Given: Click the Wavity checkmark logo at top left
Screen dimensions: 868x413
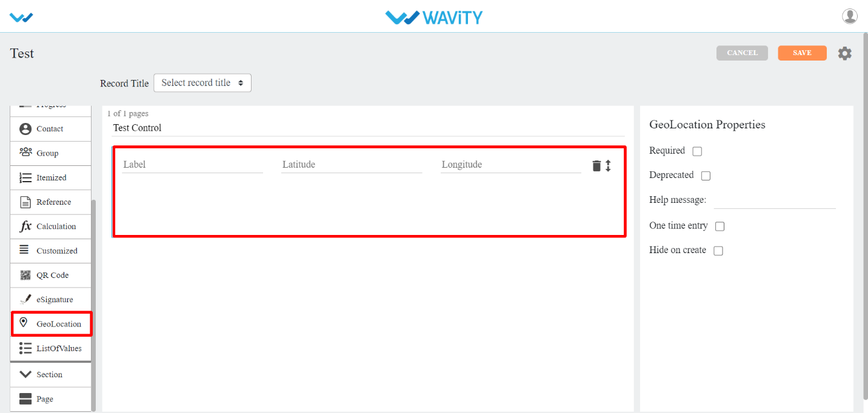Looking at the screenshot, I should 21,18.
